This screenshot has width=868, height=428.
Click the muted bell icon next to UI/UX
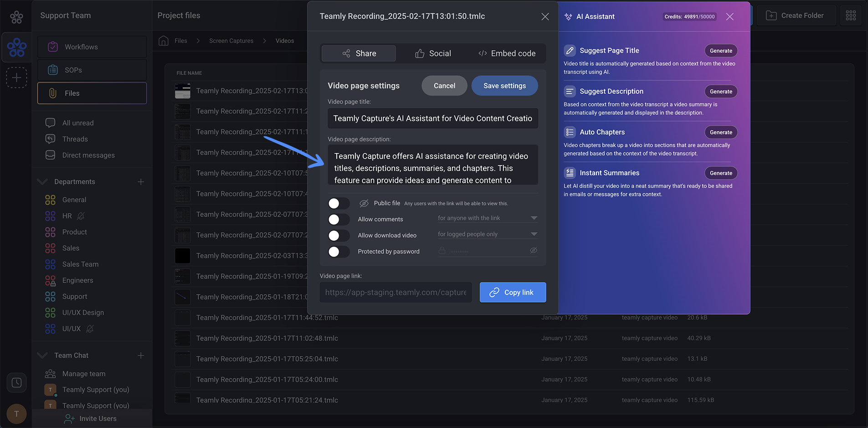point(90,329)
